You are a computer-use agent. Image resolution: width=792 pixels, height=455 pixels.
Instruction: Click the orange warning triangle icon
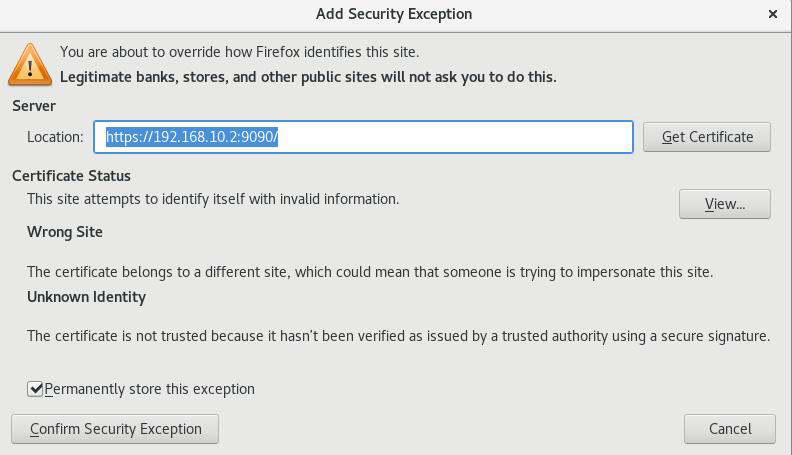click(x=30, y=65)
